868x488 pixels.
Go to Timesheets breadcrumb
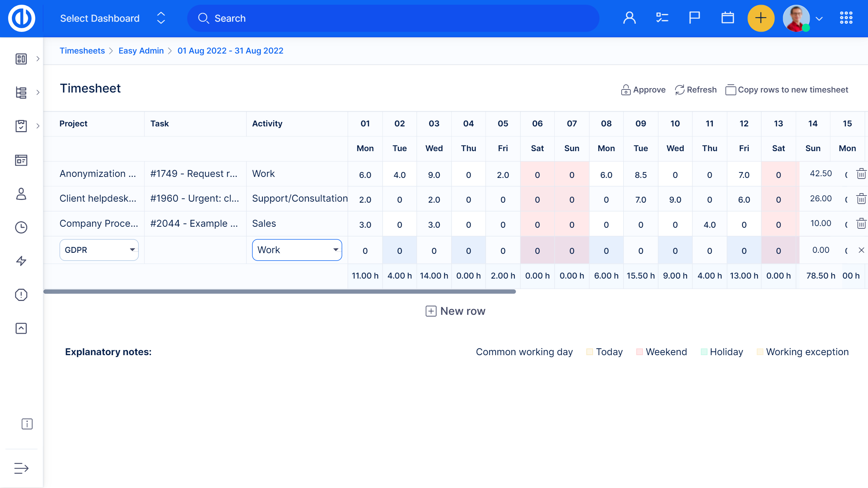pos(82,51)
